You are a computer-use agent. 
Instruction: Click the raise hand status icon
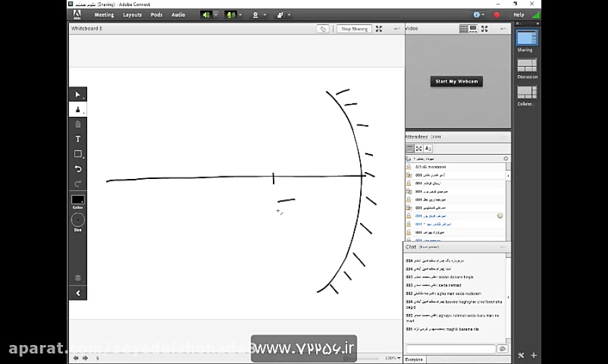point(280,15)
